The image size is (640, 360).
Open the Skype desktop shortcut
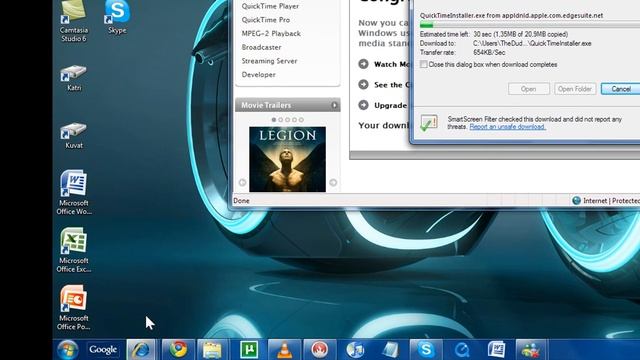coord(117,17)
